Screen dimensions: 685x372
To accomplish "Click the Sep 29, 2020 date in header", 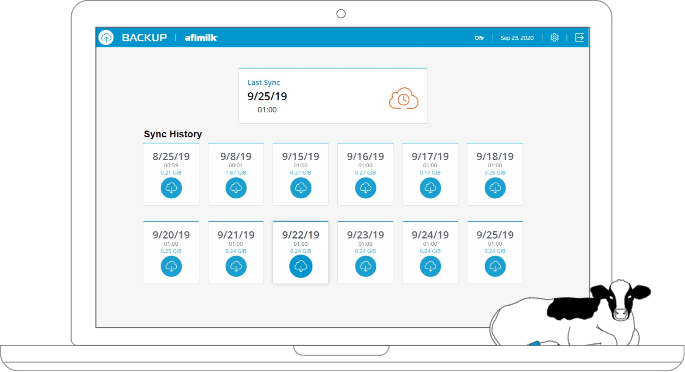I will click(517, 38).
